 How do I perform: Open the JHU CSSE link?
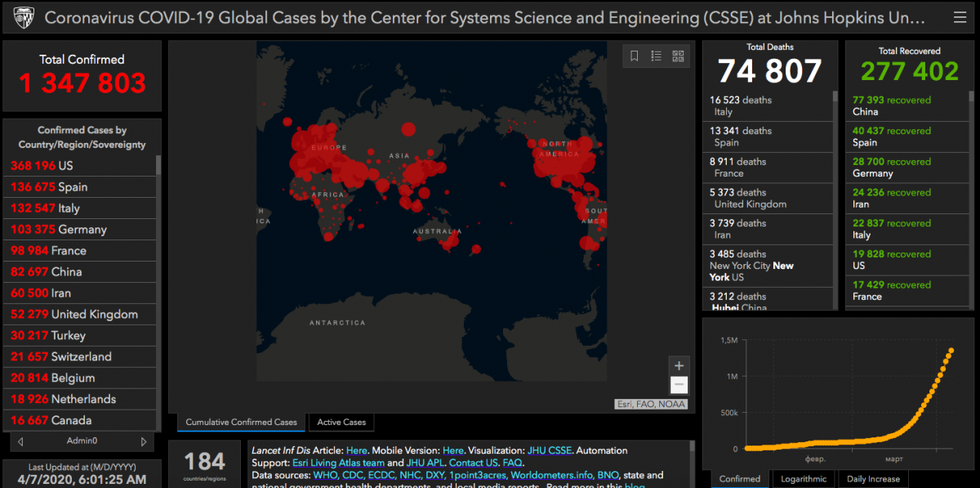coord(550,450)
